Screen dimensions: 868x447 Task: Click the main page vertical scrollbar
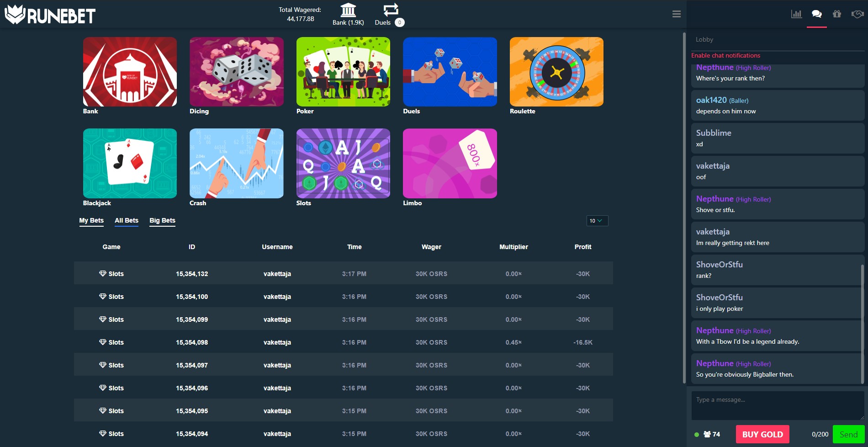point(684,208)
